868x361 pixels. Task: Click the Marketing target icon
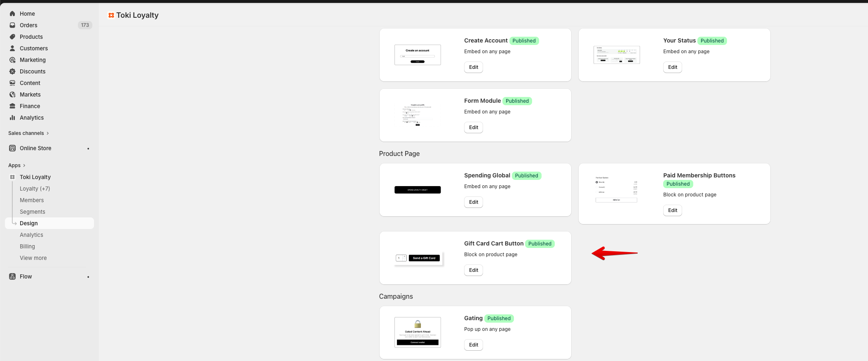point(12,60)
